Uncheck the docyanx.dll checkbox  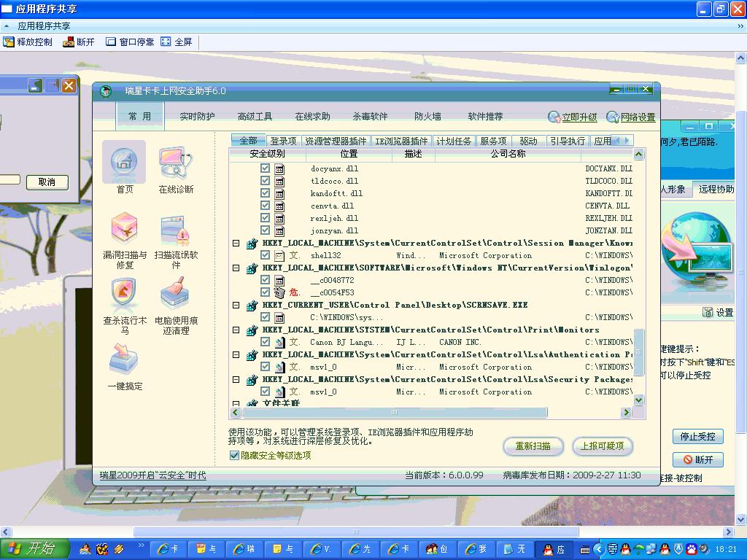[266, 168]
